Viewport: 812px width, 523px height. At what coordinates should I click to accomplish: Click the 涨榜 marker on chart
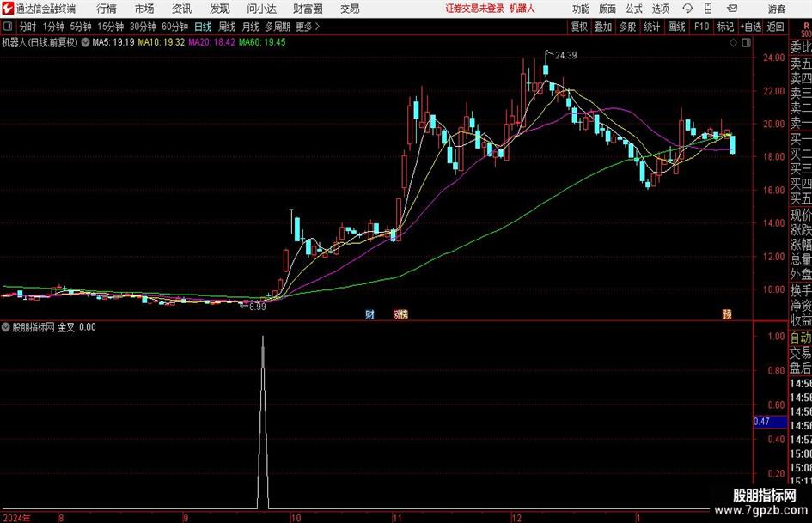click(400, 314)
